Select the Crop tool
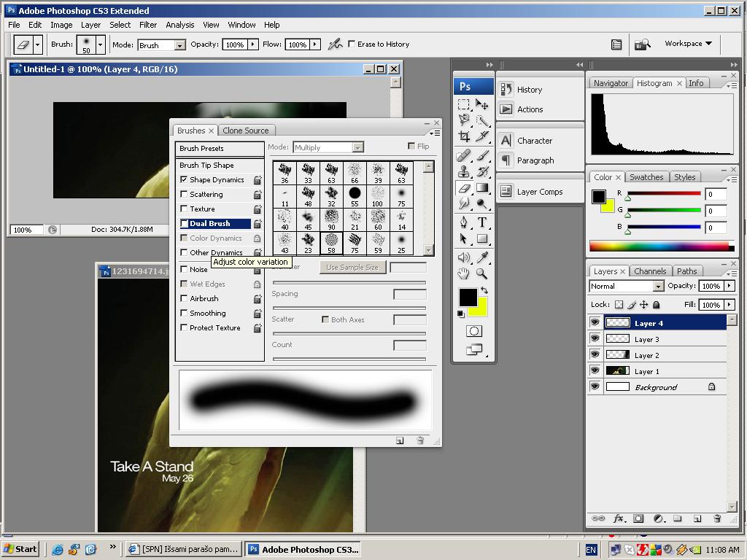The height and width of the screenshot is (560, 747). tap(464, 136)
